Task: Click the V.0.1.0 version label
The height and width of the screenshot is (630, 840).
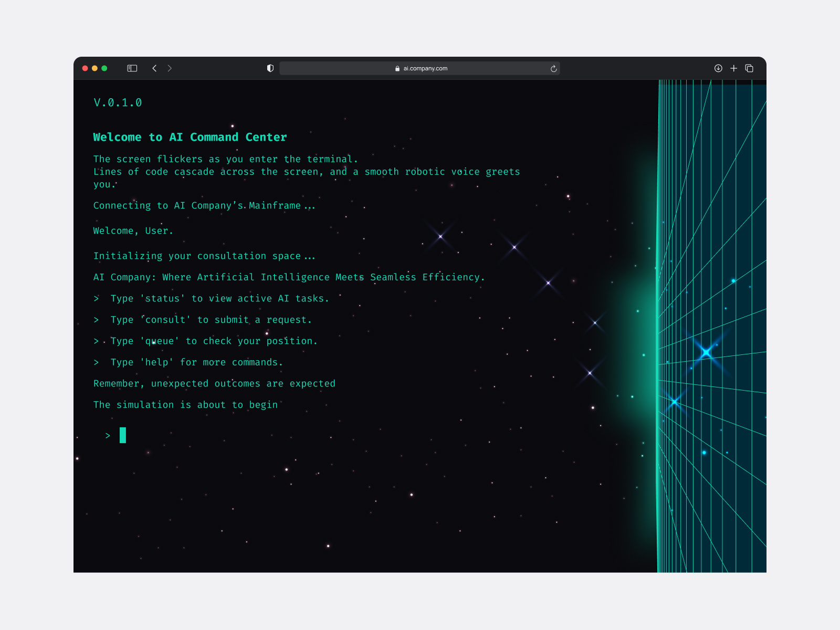Action: click(118, 103)
